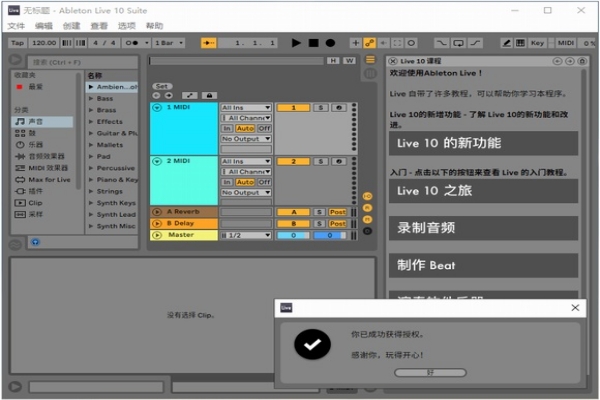This screenshot has height=400, width=600.
Task: Open Master 1/2 output dropdown
Action: pyautogui.click(x=246, y=235)
